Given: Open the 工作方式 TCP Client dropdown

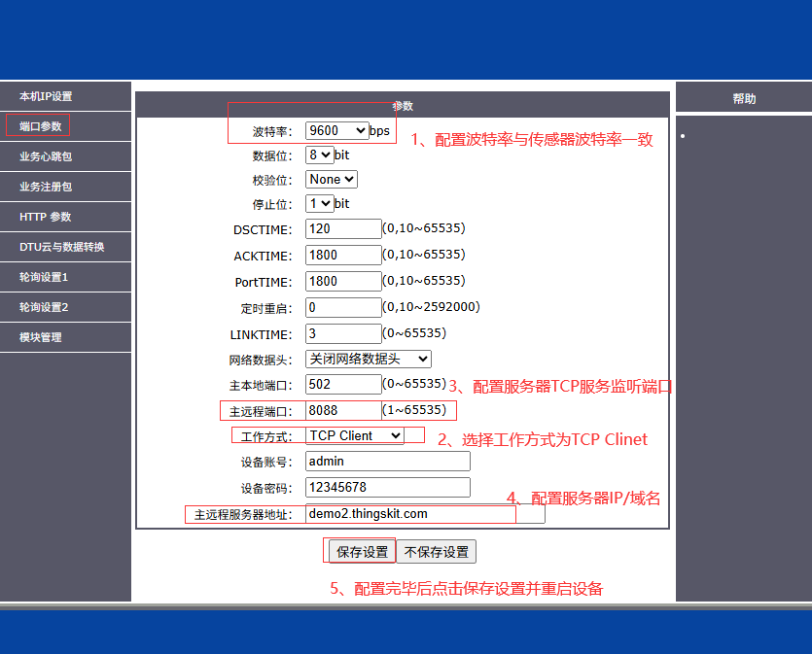Looking at the screenshot, I should (x=354, y=436).
